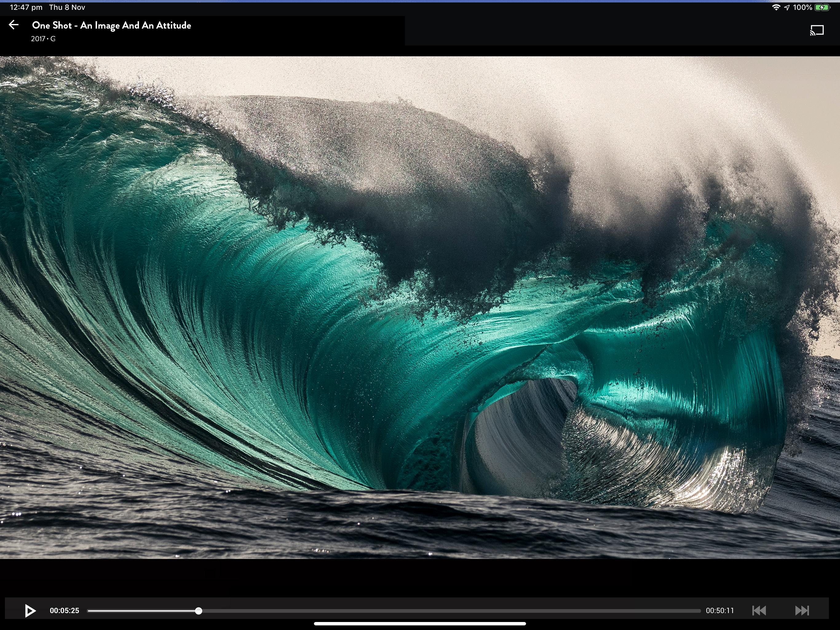Image resolution: width=840 pixels, height=630 pixels.
Task: Tap the 12:47 pm clock
Action: (x=26, y=7)
